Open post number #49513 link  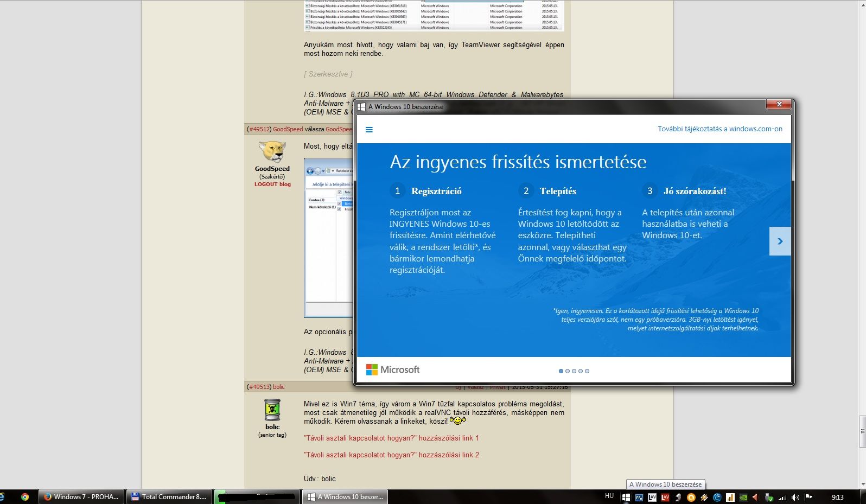click(x=259, y=387)
